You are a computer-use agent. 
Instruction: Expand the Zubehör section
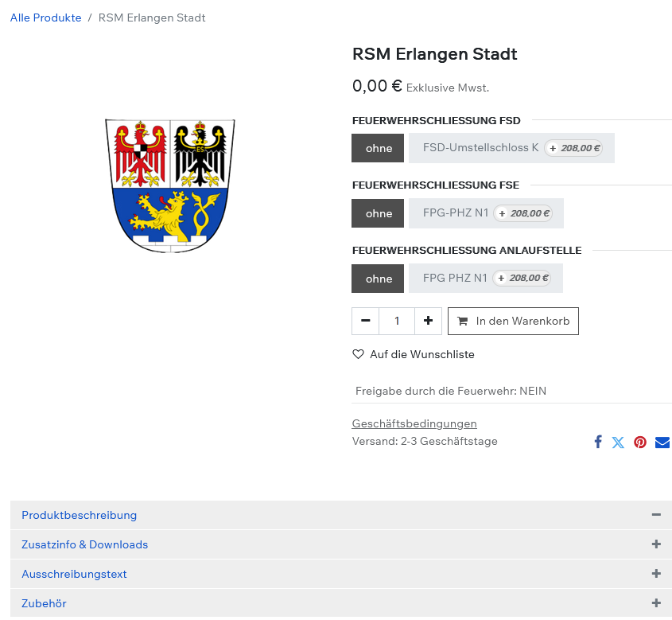pos(655,603)
